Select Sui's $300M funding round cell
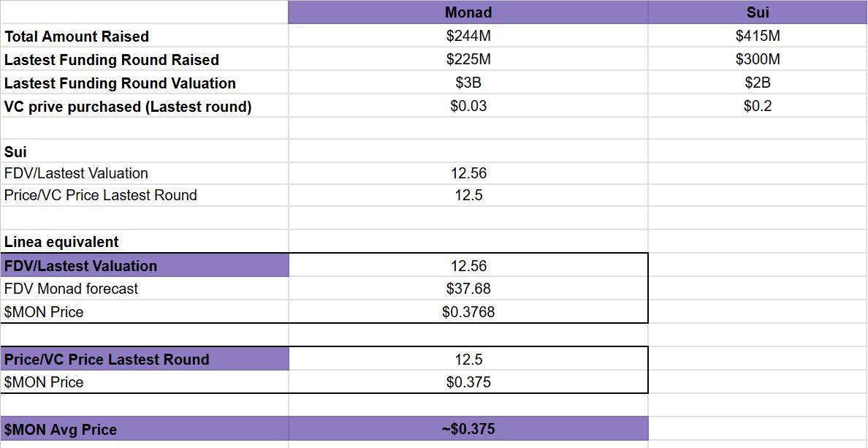This screenshot has width=868, height=448. (x=758, y=59)
